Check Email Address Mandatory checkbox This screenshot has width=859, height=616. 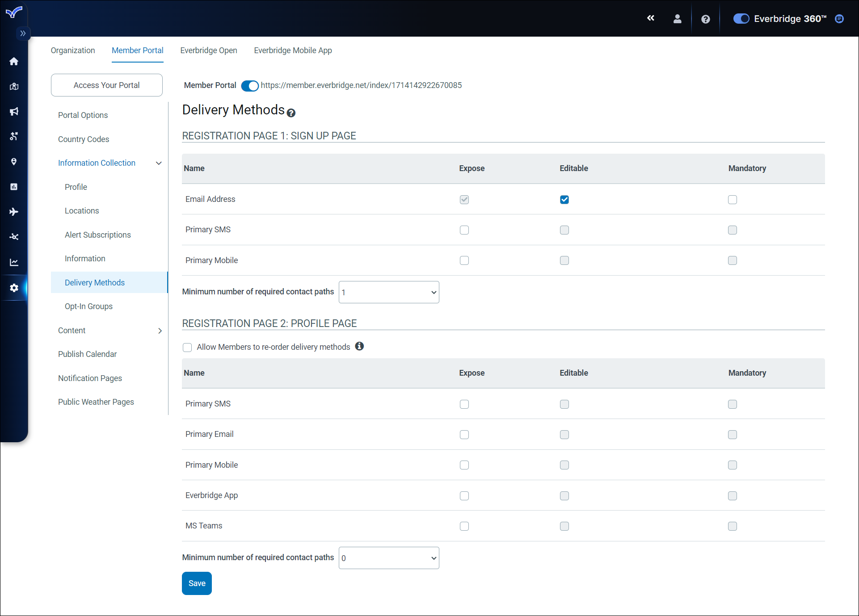pos(733,200)
